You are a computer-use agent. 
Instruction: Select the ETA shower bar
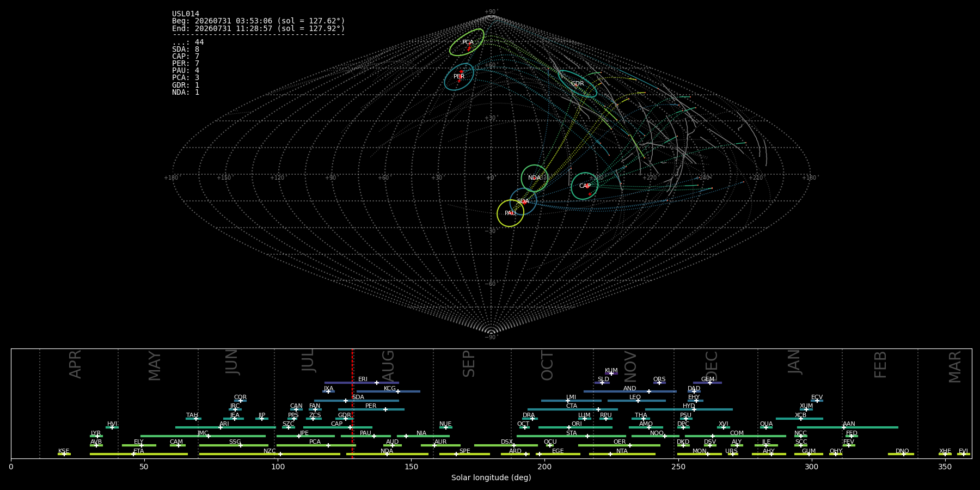(139, 454)
